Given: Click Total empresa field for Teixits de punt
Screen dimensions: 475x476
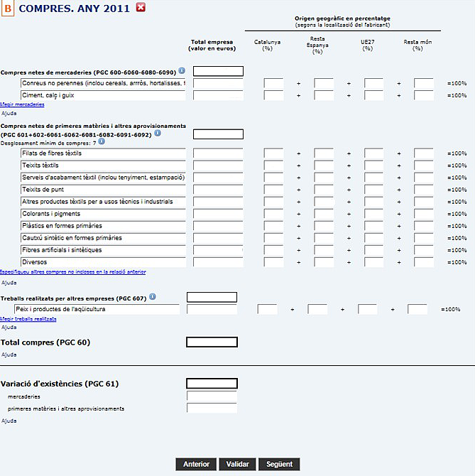Looking at the screenshot, I should coord(217,190).
